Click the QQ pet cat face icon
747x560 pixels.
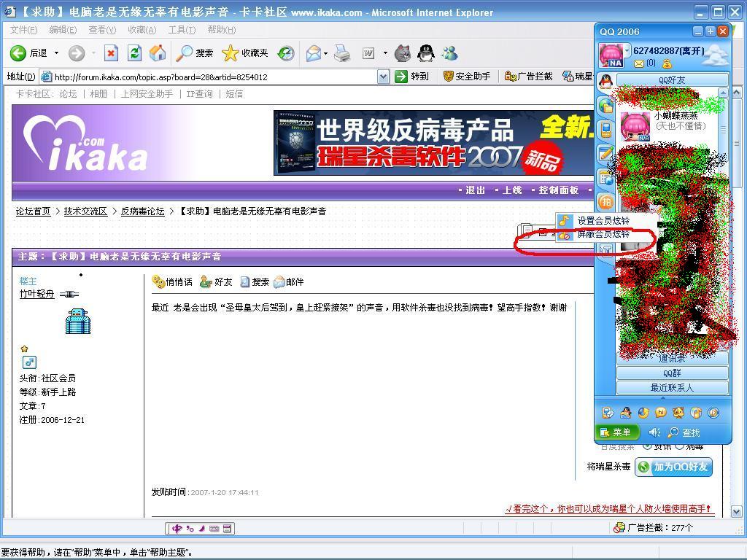(x=678, y=413)
